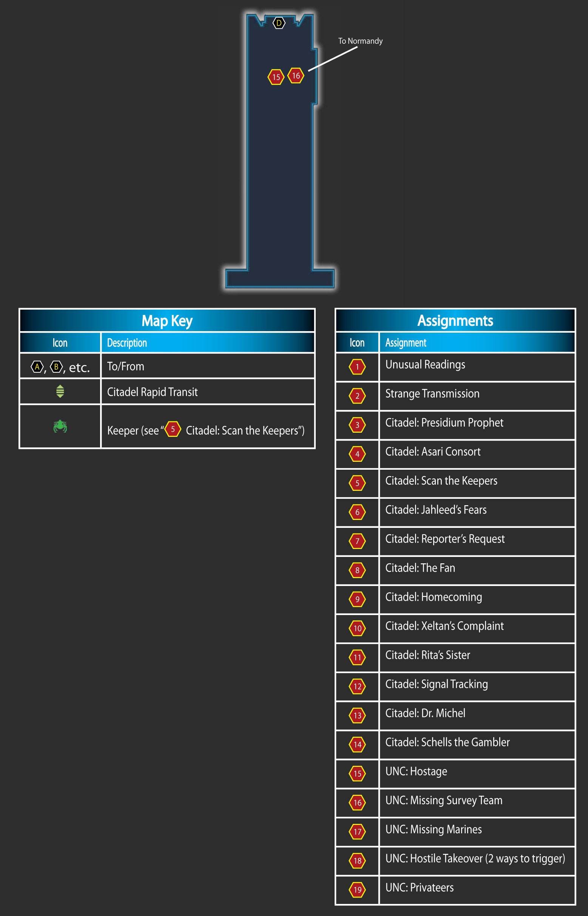This screenshot has height=916, width=588.
Task: Click the Citadel Rapid Transit icon
Action: pos(60,391)
